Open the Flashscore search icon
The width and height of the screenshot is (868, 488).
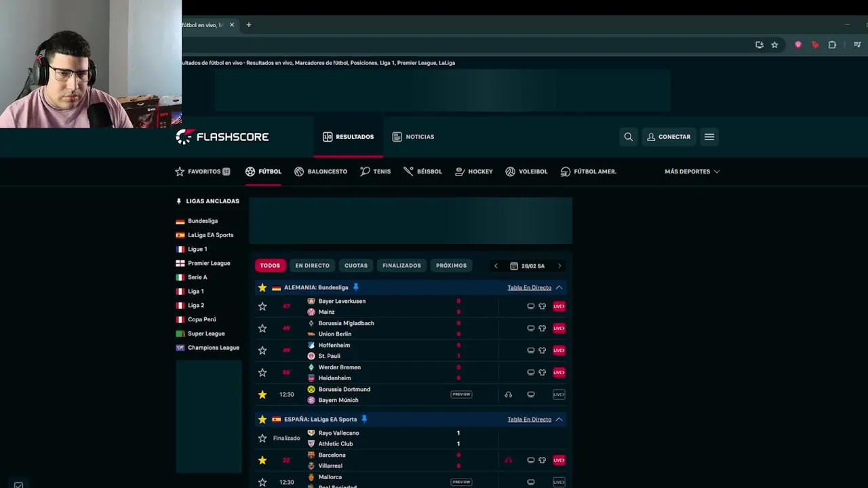(x=628, y=137)
